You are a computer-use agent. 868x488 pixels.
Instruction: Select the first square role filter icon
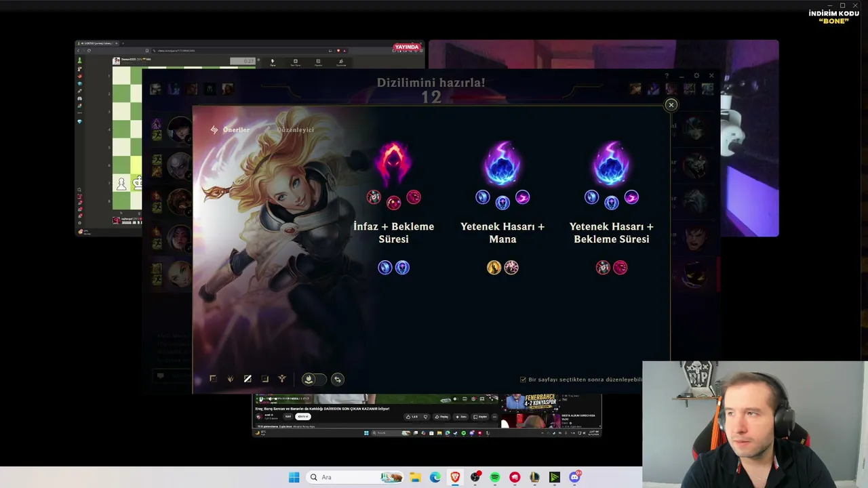tap(213, 379)
